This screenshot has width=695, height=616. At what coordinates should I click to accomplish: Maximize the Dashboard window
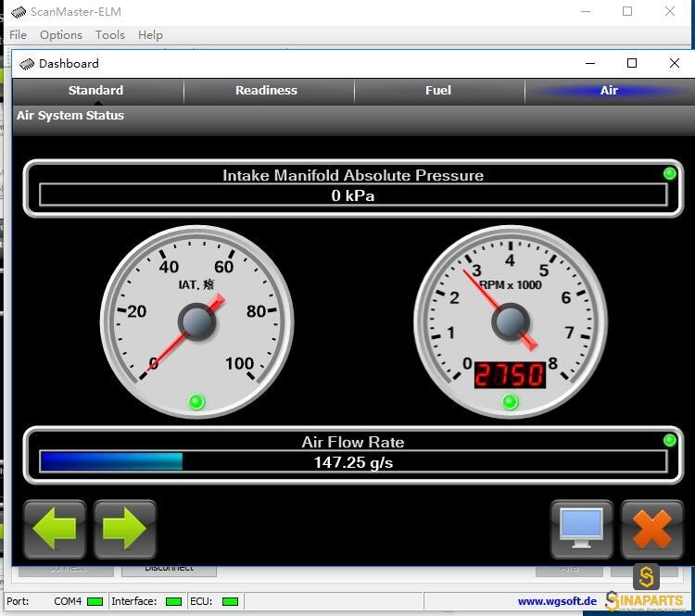coord(632,63)
